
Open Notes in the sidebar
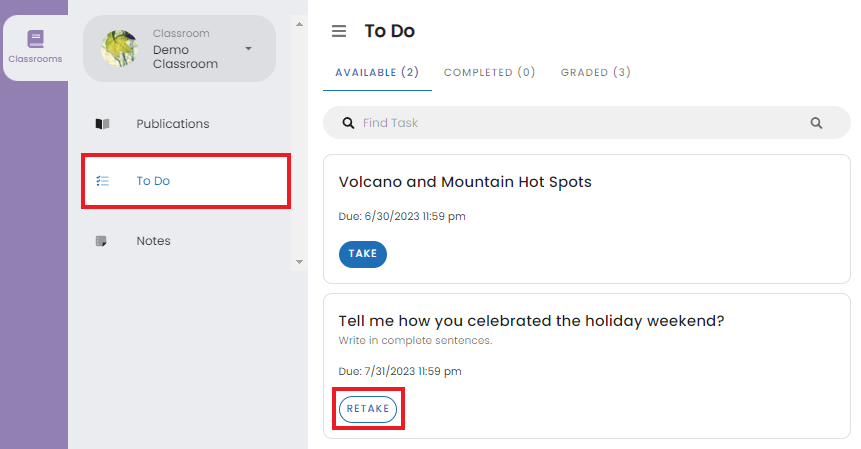pos(153,241)
